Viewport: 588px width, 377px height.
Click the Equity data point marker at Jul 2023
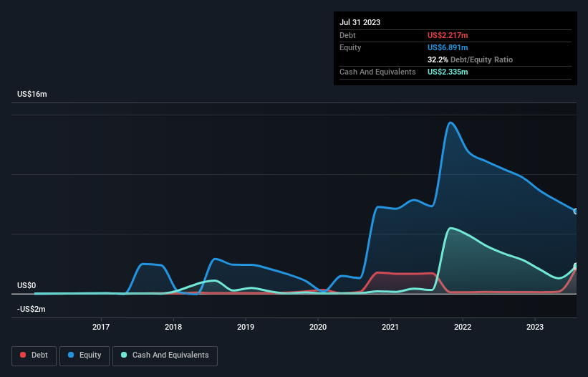[576, 211]
